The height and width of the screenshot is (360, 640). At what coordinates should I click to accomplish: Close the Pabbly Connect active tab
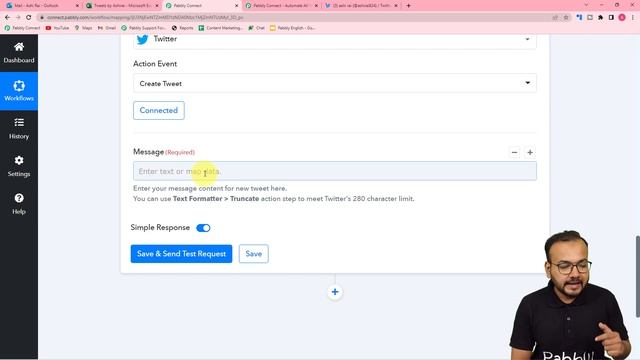pos(236,6)
